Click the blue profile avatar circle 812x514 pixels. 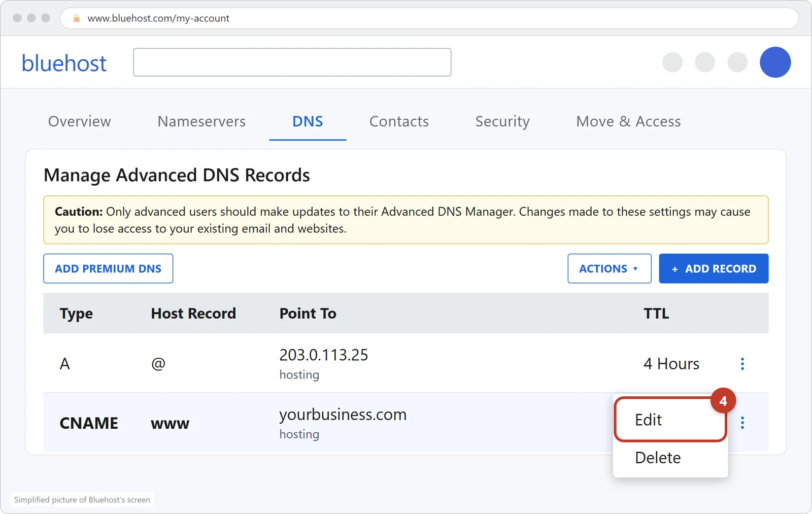coord(775,62)
